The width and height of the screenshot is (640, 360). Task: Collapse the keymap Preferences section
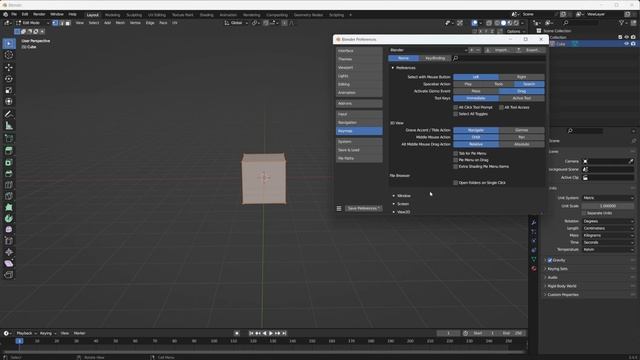point(393,68)
